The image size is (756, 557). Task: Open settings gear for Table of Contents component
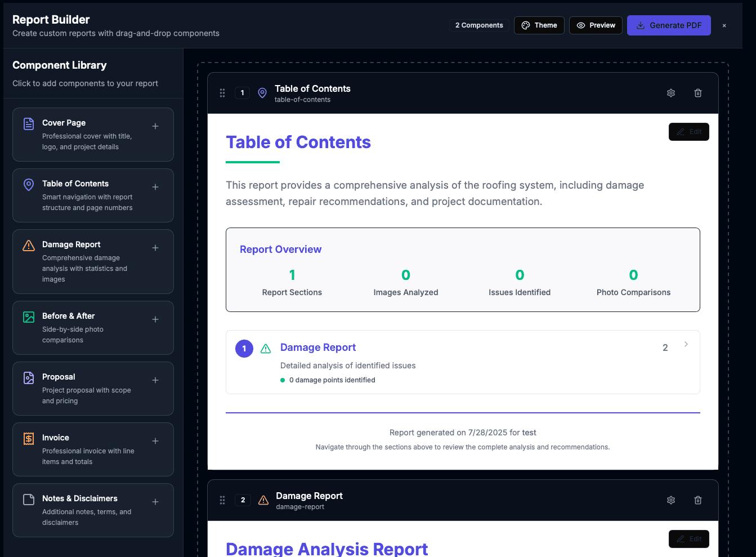tap(671, 93)
